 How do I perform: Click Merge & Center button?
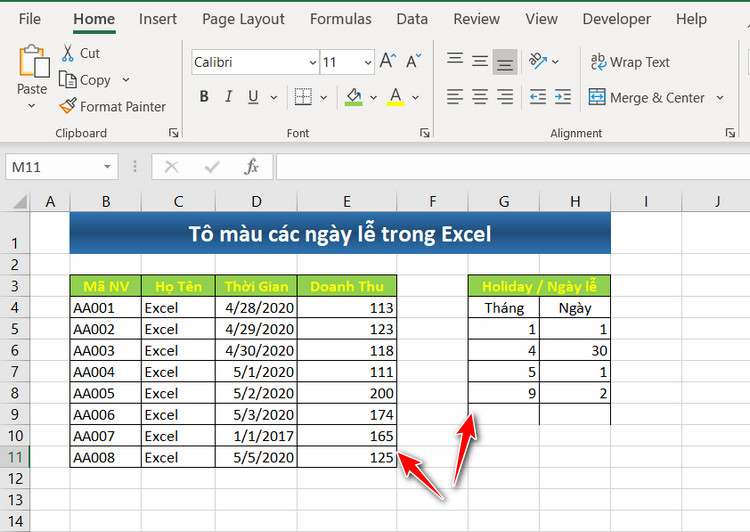point(647,98)
